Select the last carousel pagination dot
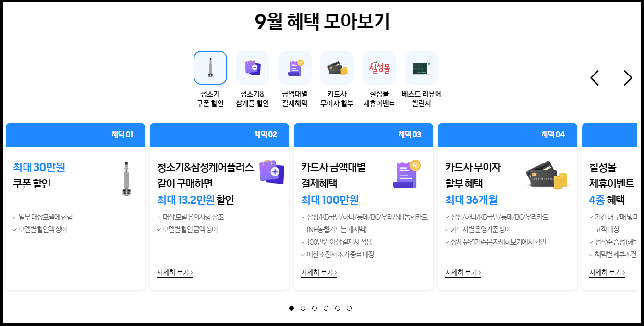Screen dimensions: 644x326 click(350, 309)
